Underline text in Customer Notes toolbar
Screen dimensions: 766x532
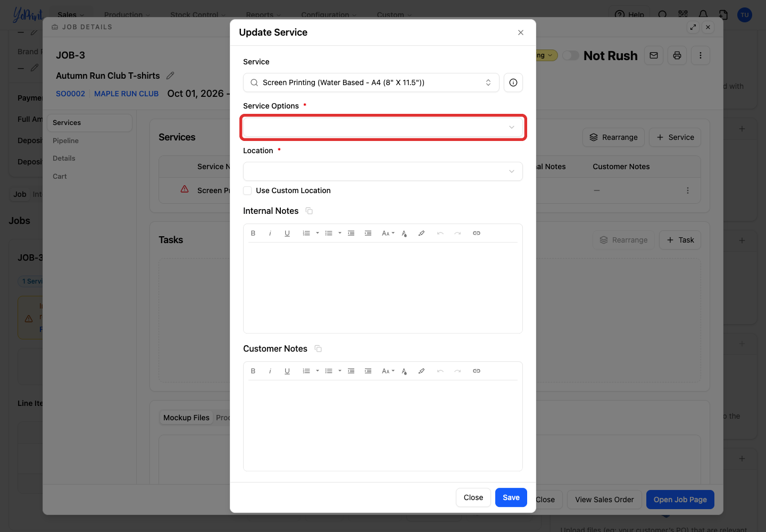[x=287, y=371]
